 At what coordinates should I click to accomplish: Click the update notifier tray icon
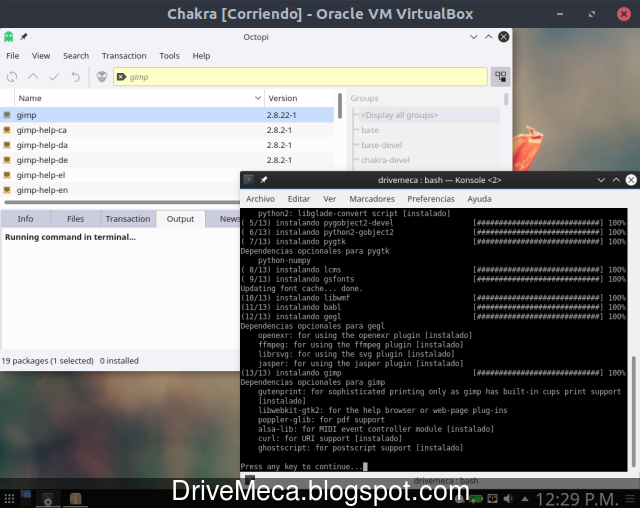coord(493,499)
